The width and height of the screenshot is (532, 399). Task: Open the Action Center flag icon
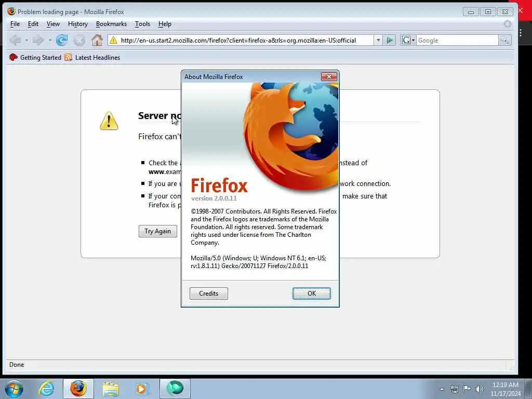point(467,389)
